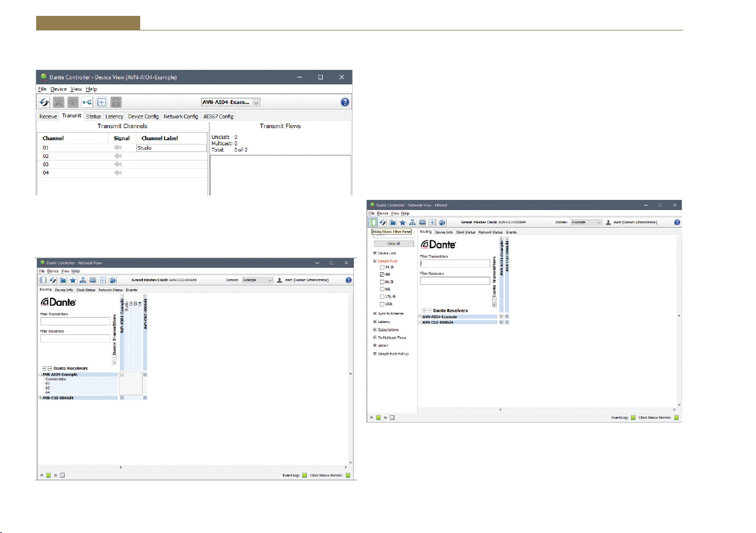Click channel 01 signal speaker icon
The height and width of the screenshot is (533, 756).
117,148
